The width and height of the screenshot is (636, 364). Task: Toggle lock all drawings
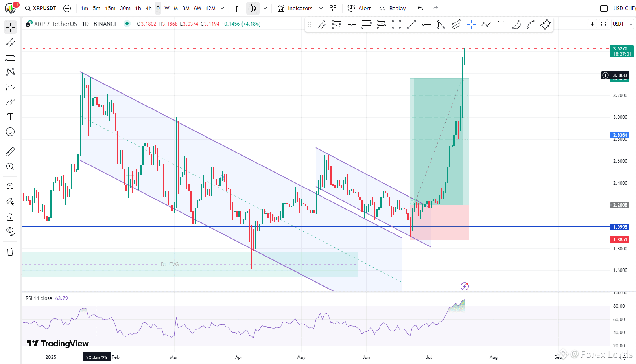pyautogui.click(x=10, y=217)
